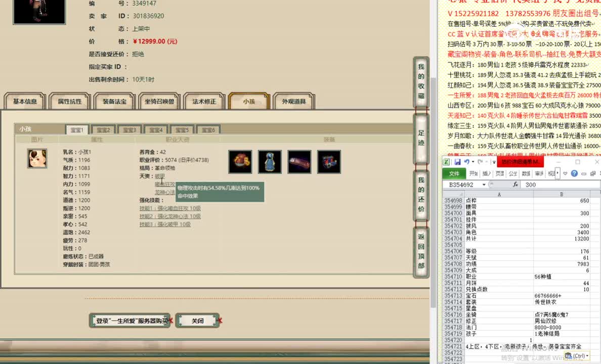The width and height of the screenshot is (601, 364).
Task: Open the fourth treasure chest equipment icon
Action: [329, 162]
